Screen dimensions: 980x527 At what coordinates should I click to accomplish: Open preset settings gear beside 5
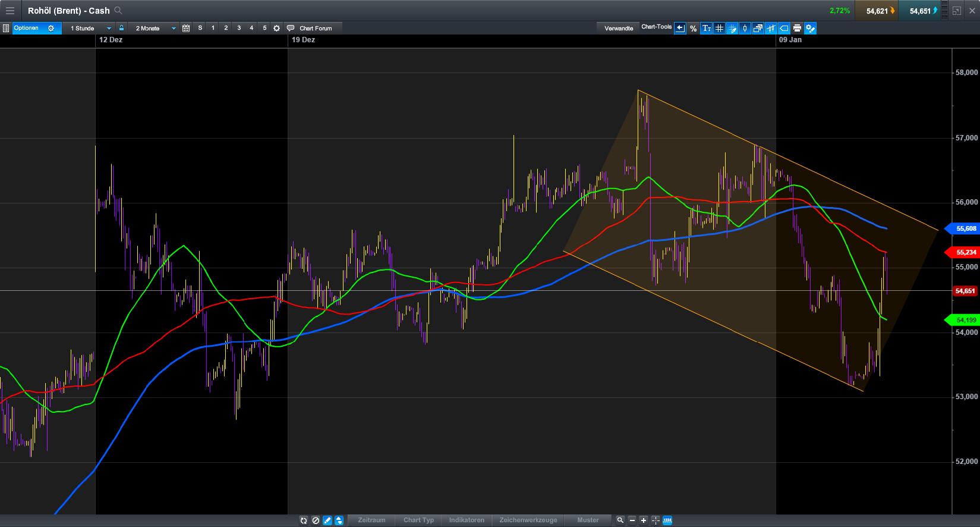coord(276,28)
